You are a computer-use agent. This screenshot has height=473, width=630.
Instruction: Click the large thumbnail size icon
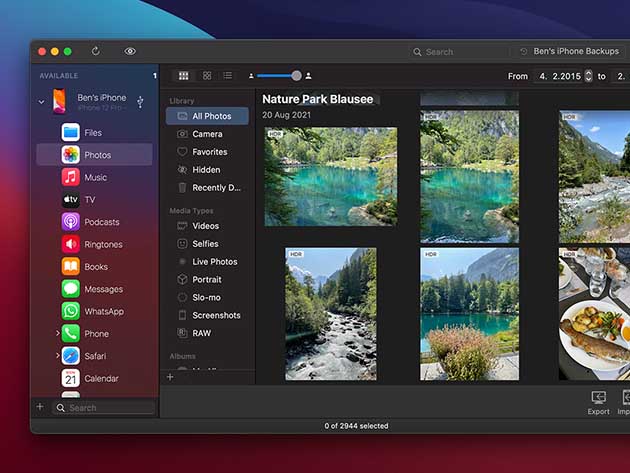[x=309, y=76]
